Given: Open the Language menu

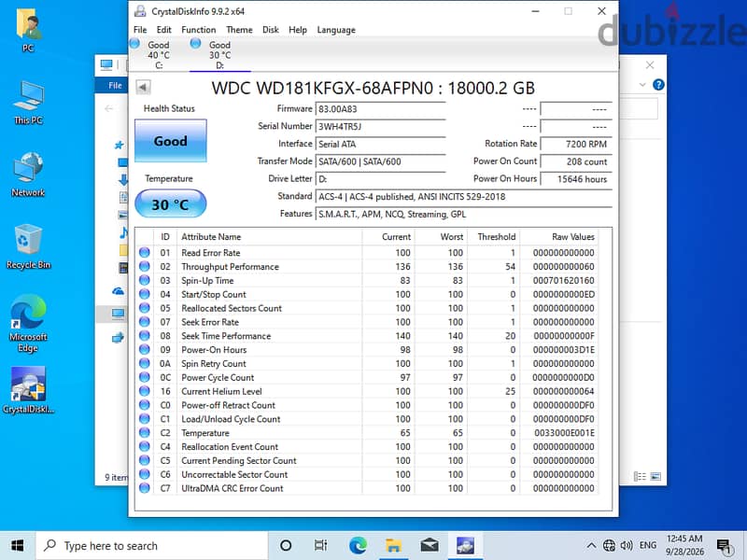Looking at the screenshot, I should (x=336, y=30).
